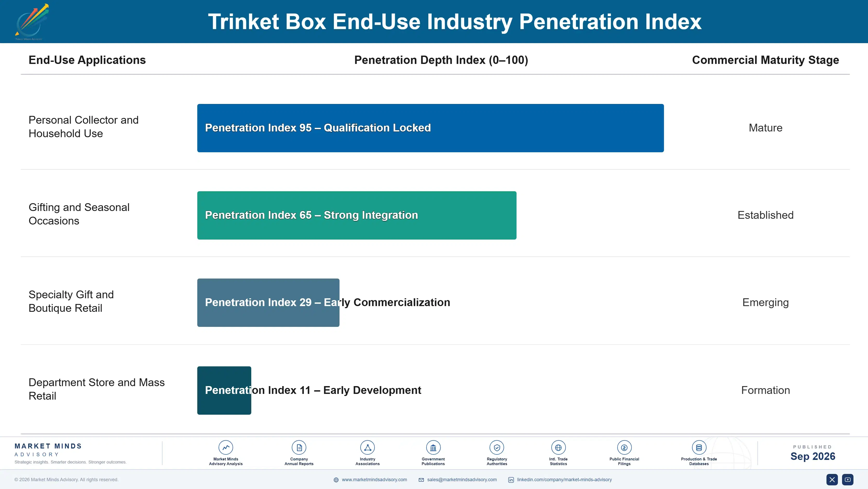
Task: Click the End-Use Applications column header
Action: (87, 60)
